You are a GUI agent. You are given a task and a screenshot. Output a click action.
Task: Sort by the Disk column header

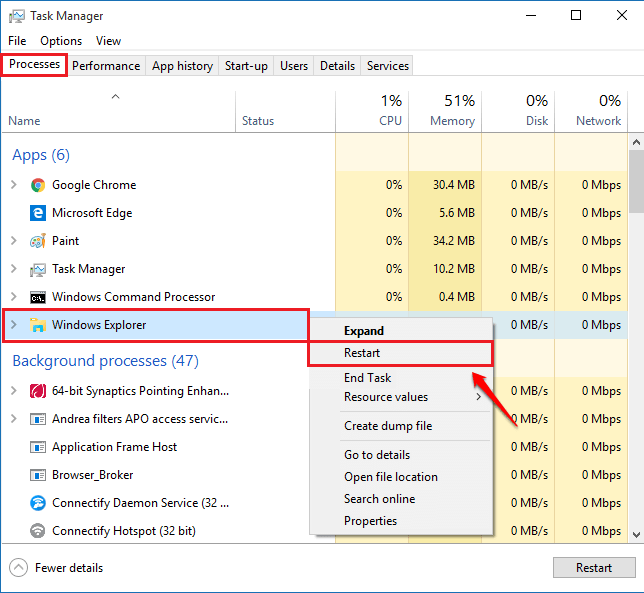tap(518, 112)
